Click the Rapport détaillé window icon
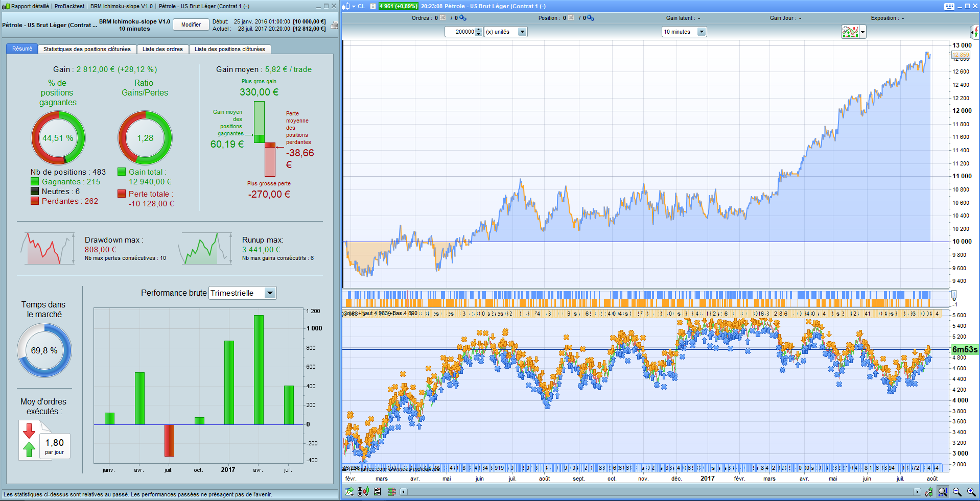This screenshot has height=501, width=980. point(6,6)
